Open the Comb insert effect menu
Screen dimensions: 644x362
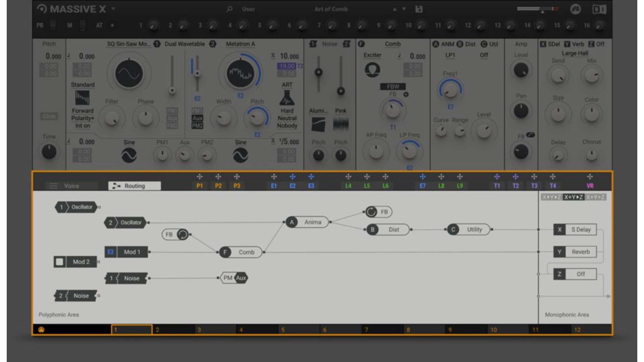[x=393, y=44]
